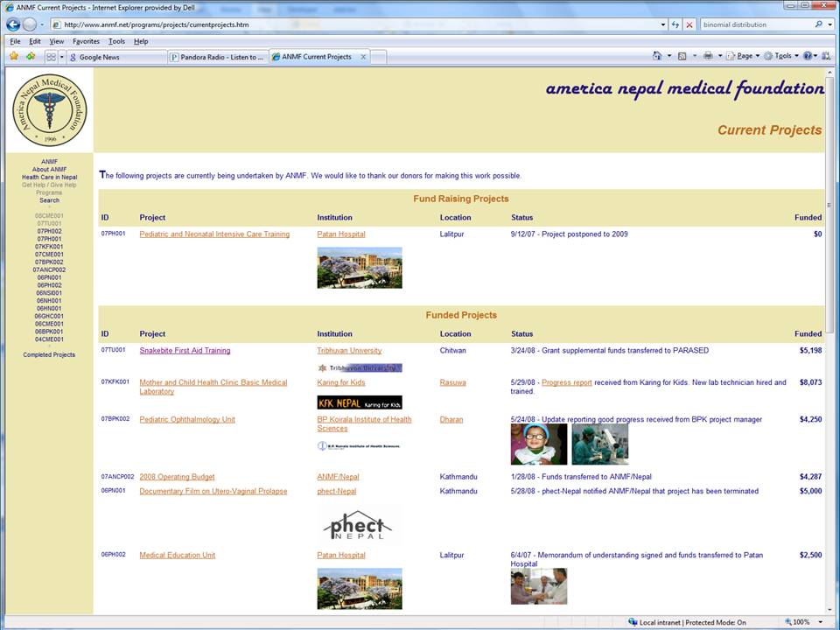Open Snakebite First Aid Training link
The image size is (840, 630).
[185, 351]
